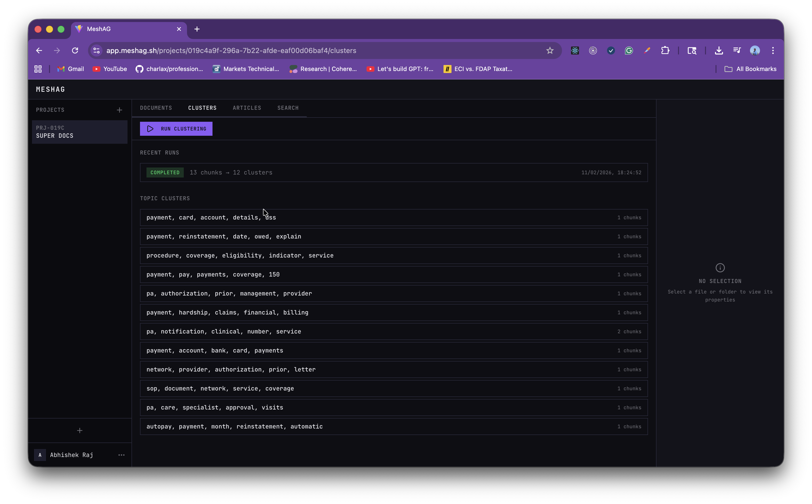The image size is (812, 504).
Task: Open the React DevTools extension icon
Action: (x=575, y=51)
